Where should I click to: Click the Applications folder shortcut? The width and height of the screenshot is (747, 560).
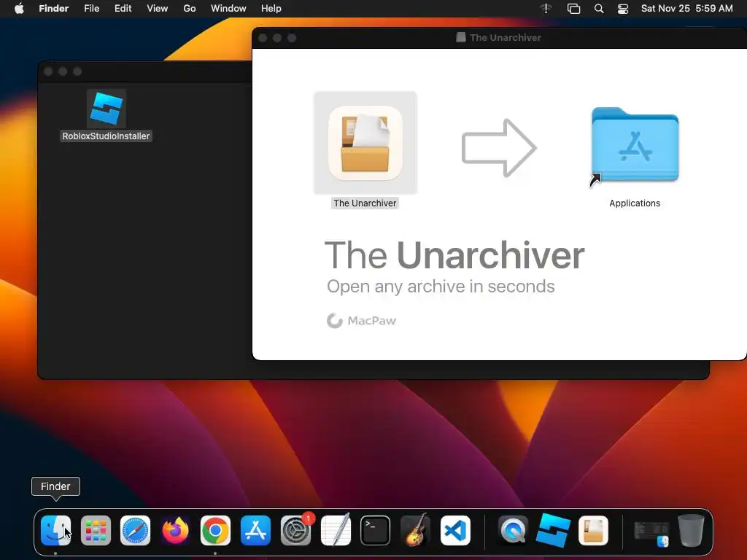point(635,145)
